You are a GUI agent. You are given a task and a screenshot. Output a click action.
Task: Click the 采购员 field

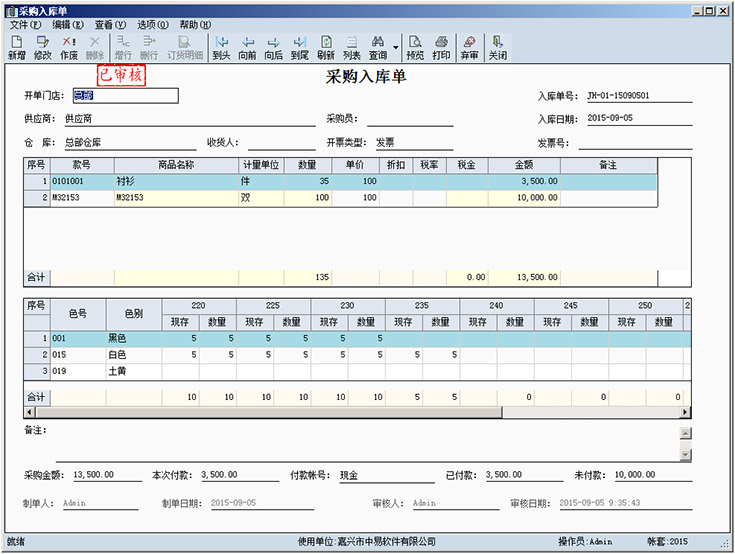click(410, 119)
